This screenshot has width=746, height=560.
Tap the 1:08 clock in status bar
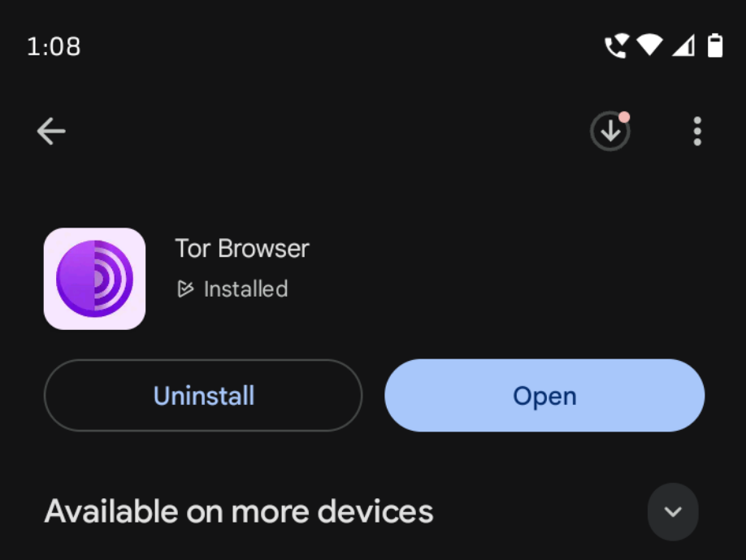tap(54, 46)
